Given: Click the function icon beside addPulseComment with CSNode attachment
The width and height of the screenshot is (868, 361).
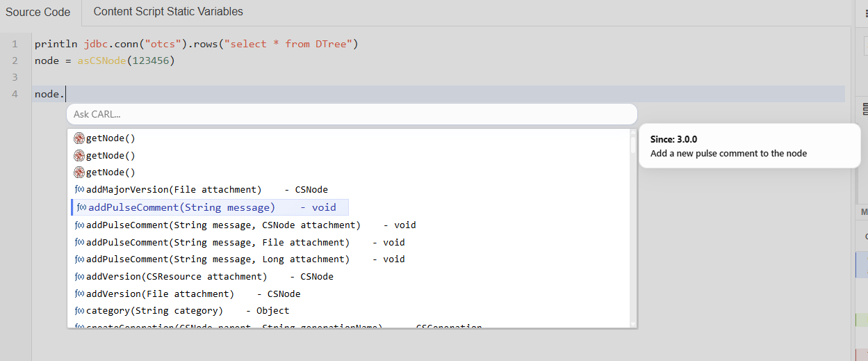Looking at the screenshot, I should click(79, 225).
